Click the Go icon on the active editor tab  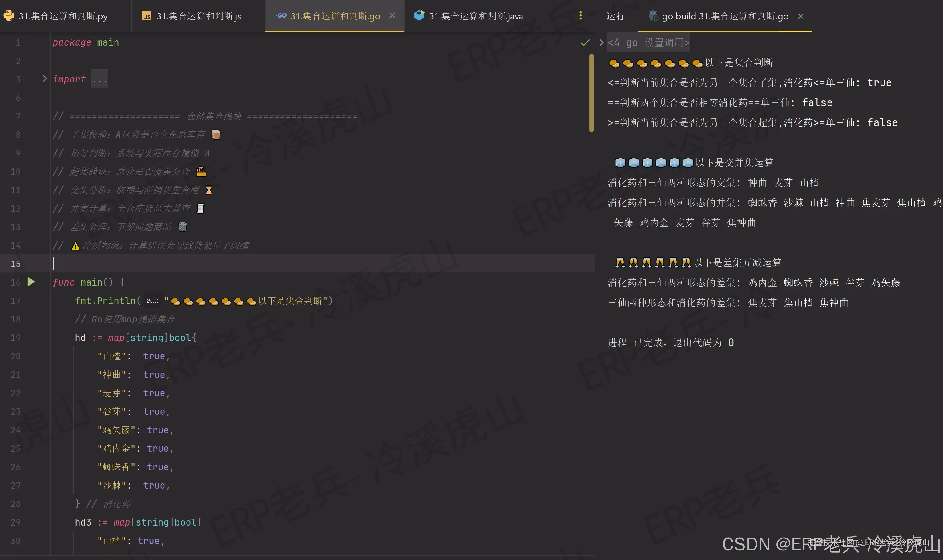280,16
